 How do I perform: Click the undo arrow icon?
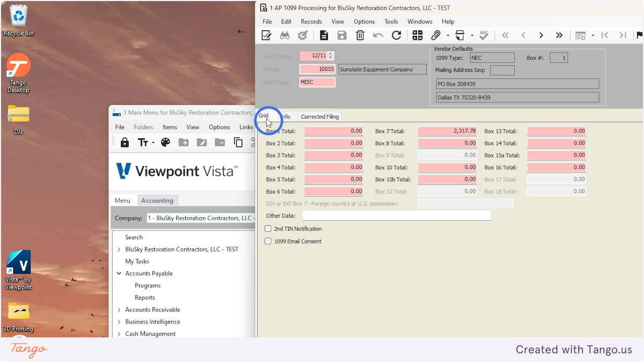378,35
